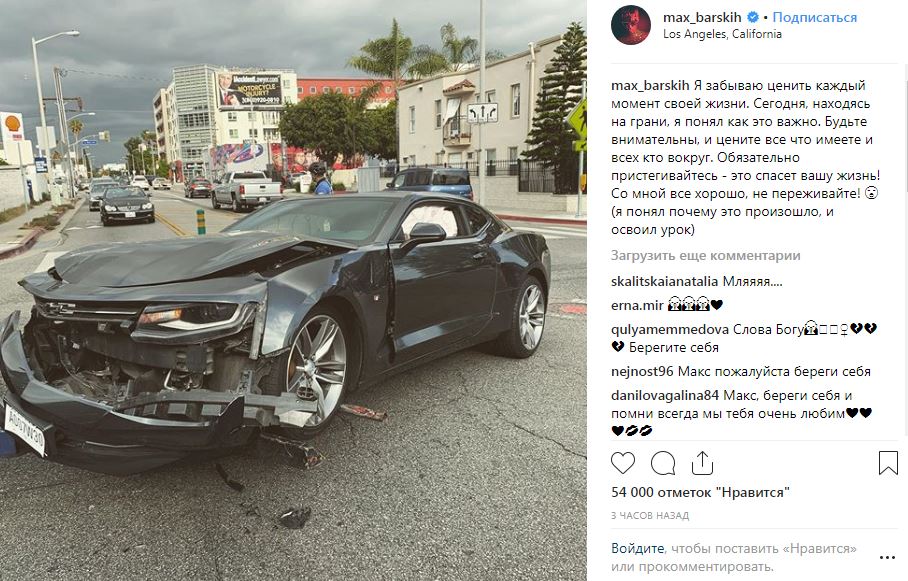Image resolution: width=908 pixels, height=581 pixels.
Task: Click the crashed car photo
Action: [x=293, y=290]
